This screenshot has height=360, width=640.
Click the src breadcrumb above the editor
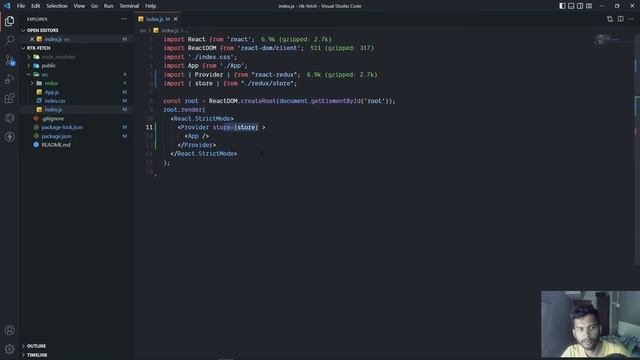pyautogui.click(x=143, y=31)
